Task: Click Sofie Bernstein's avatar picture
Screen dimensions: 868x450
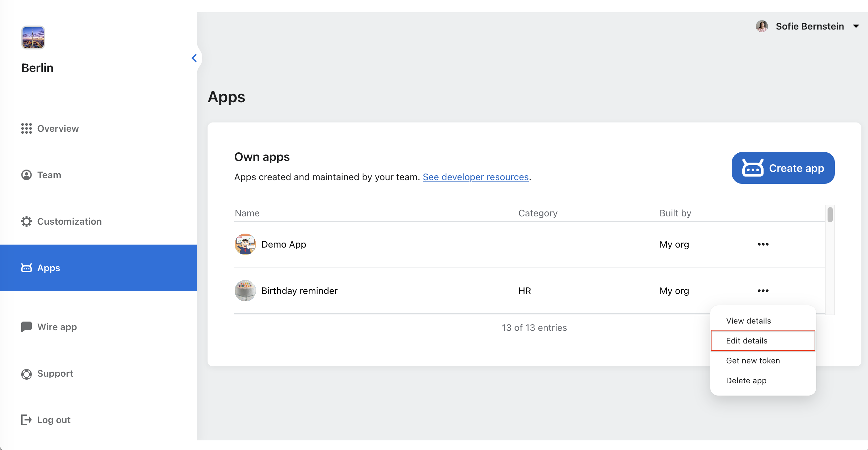Action: tap(762, 26)
